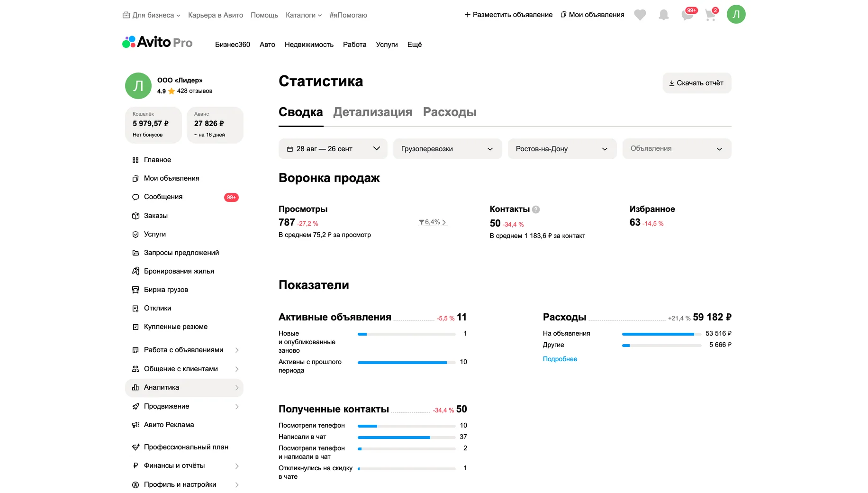
Task: Open notifications bell icon
Action: (664, 15)
